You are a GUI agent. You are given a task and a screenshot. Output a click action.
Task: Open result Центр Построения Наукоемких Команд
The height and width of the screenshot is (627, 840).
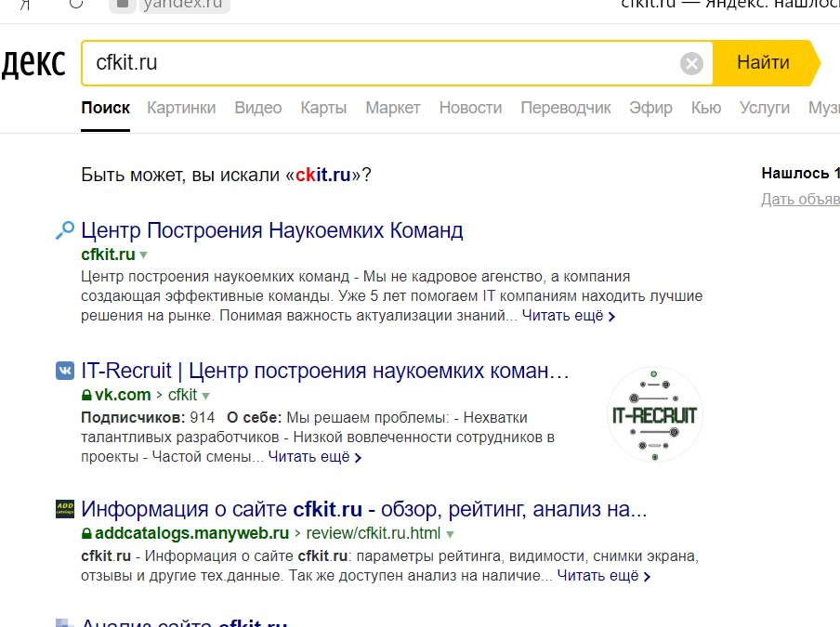[x=272, y=230]
